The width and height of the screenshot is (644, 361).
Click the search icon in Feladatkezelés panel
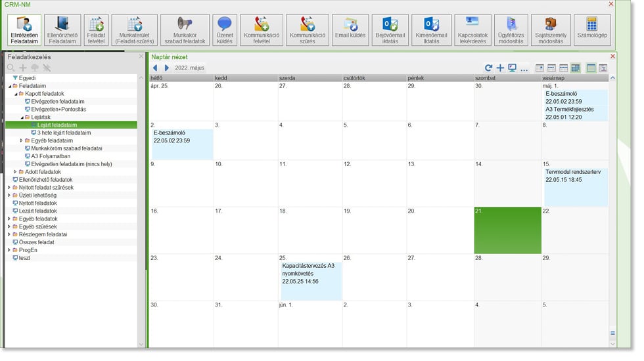click(x=11, y=68)
